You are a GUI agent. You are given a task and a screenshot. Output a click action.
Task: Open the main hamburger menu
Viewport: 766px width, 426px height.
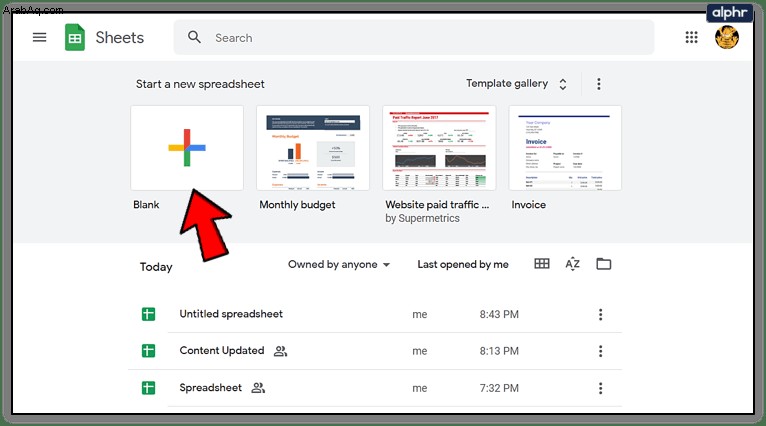[x=40, y=38]
